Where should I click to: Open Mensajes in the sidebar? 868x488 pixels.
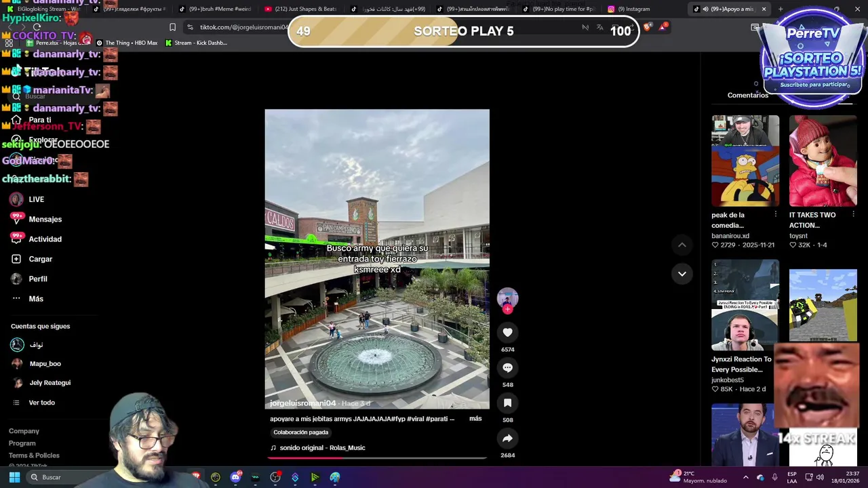click(x=45, y=219)
